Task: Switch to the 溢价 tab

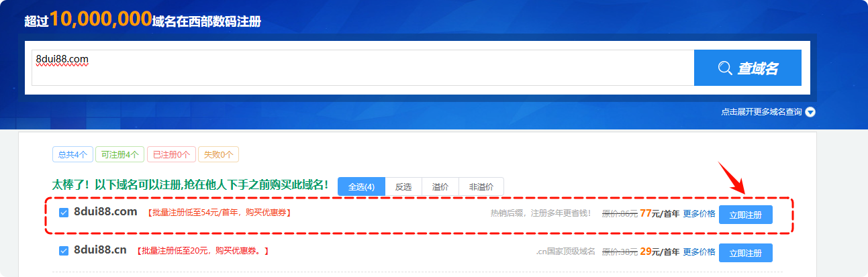Action: 440,186
